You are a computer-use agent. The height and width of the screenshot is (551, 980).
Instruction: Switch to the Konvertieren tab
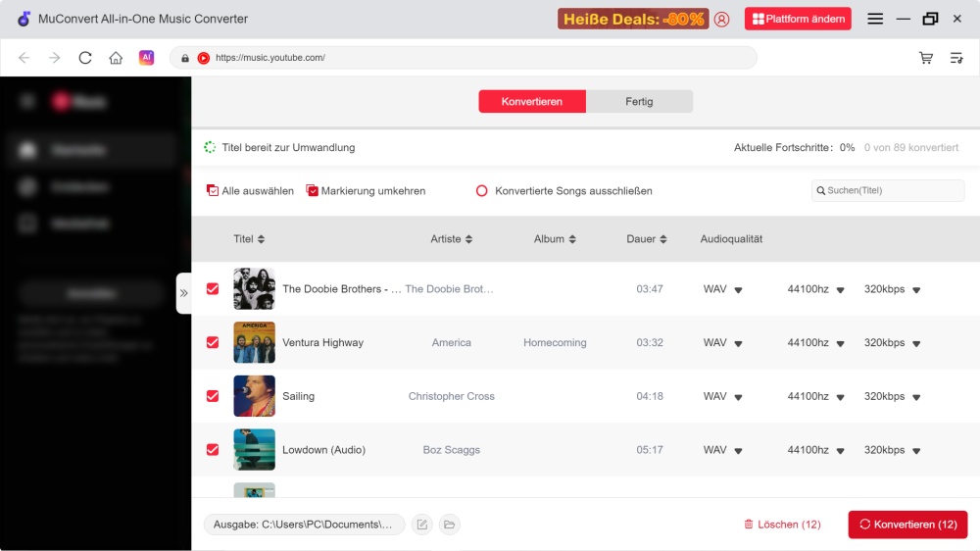532,101
